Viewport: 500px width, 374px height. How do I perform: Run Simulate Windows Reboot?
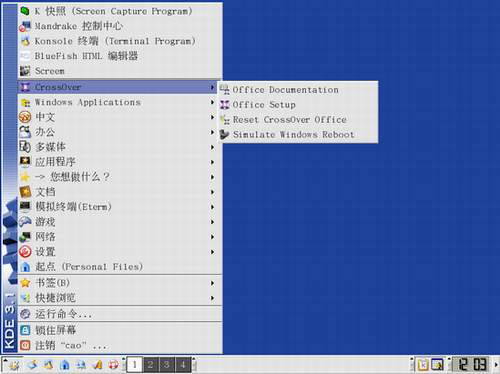[298, 135]
